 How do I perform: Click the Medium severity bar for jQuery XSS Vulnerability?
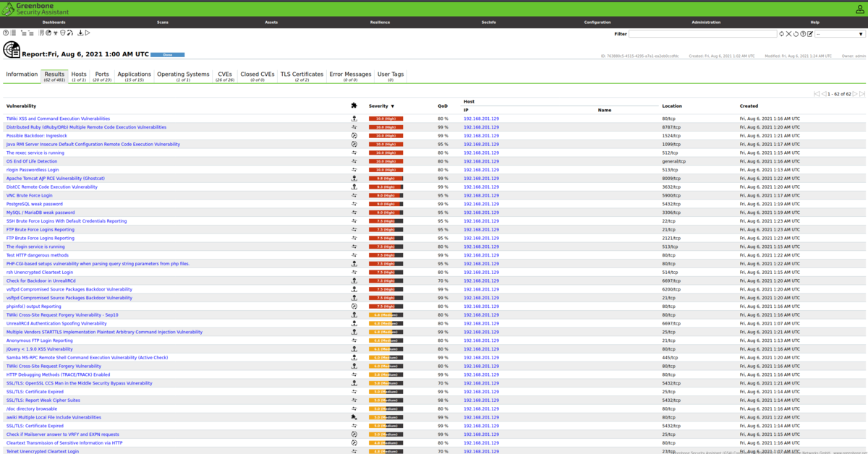pyautogui.click(x=386, y=349)
